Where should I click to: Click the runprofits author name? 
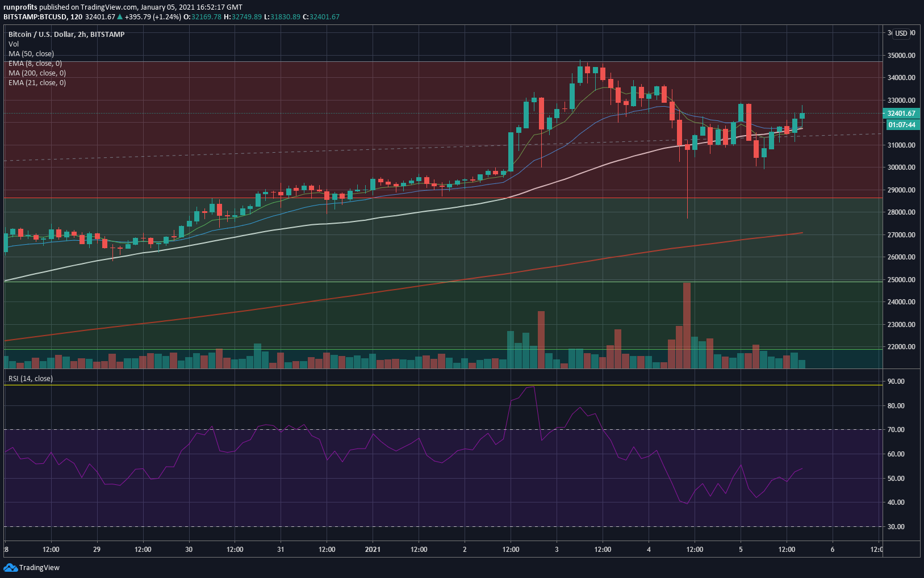[x=20, y=7]
